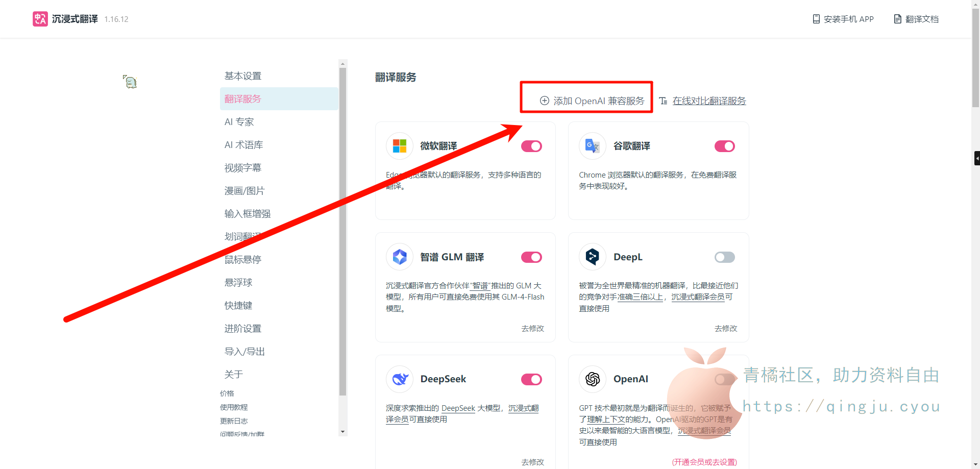Click the sidebar scrollbar down arrow

pos(343,432)
